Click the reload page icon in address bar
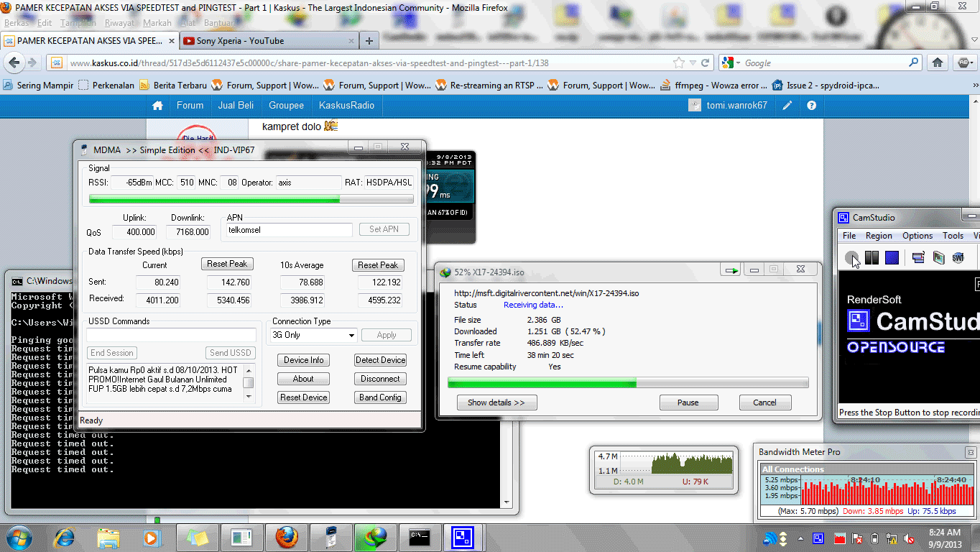This screenshot has height=552, width=980. (x=706, y=63)
